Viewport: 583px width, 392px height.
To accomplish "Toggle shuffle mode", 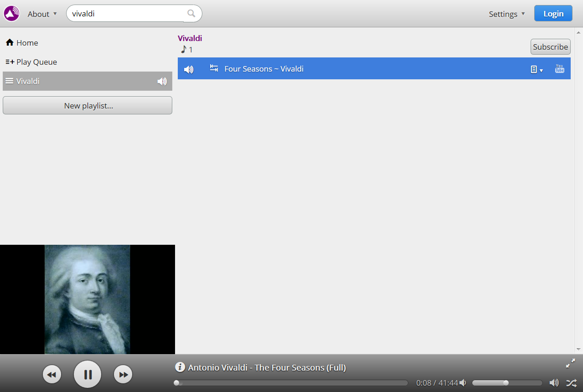I will 571,383.
